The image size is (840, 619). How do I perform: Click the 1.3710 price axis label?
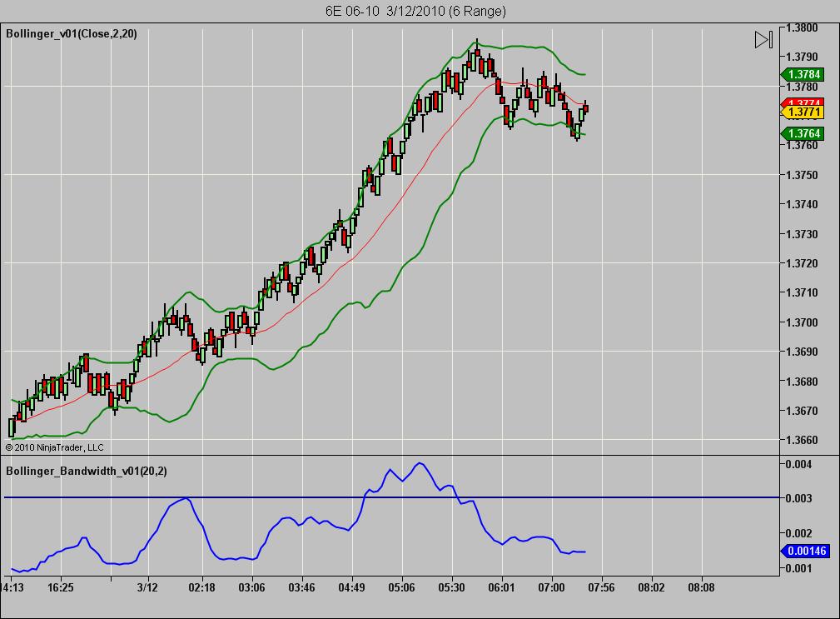802,292
